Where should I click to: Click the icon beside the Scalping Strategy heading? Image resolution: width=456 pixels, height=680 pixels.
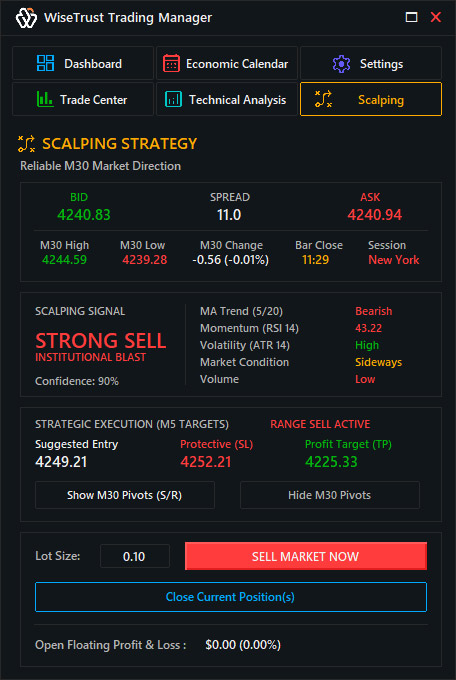pos(26,144)
